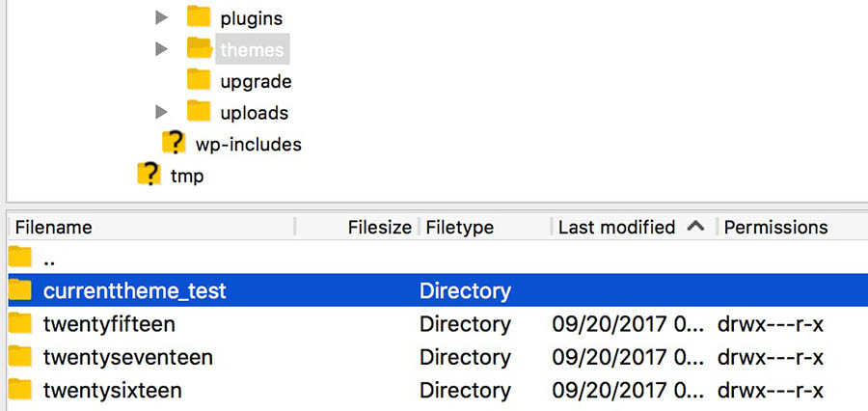868x411 pixels.
Task: Sort files by Filetype column
Action: coord(460,228)
